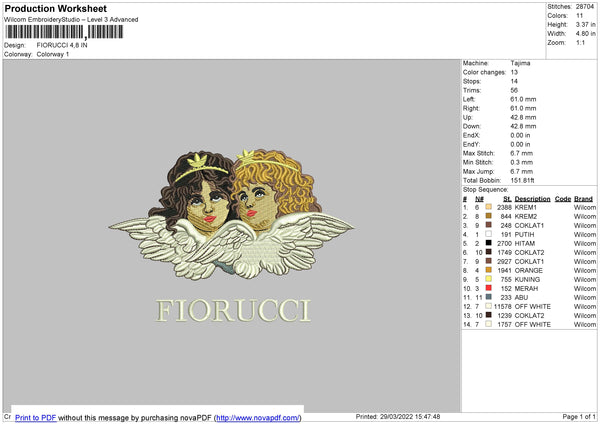
Task: Click the 'Description' column header
Action: pyautogui.click(x=532, y=199)
